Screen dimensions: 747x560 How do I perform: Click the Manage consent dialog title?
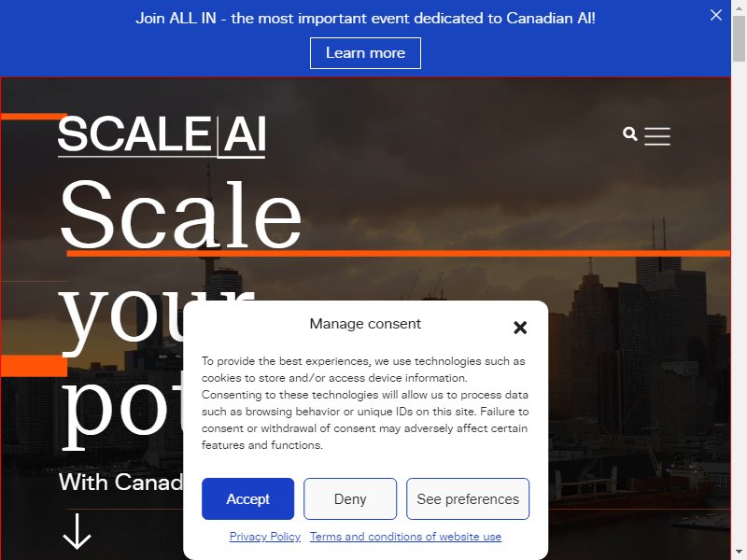(x=365, y=324)
